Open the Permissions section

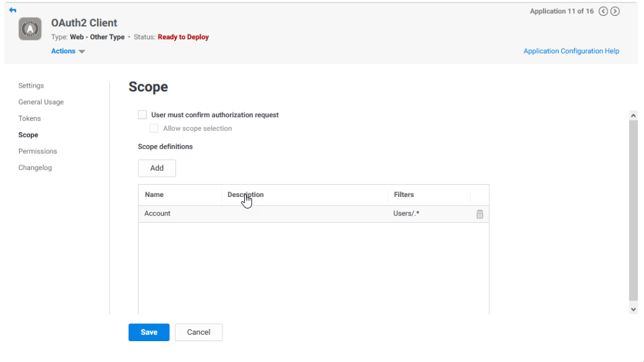[37, 151]
